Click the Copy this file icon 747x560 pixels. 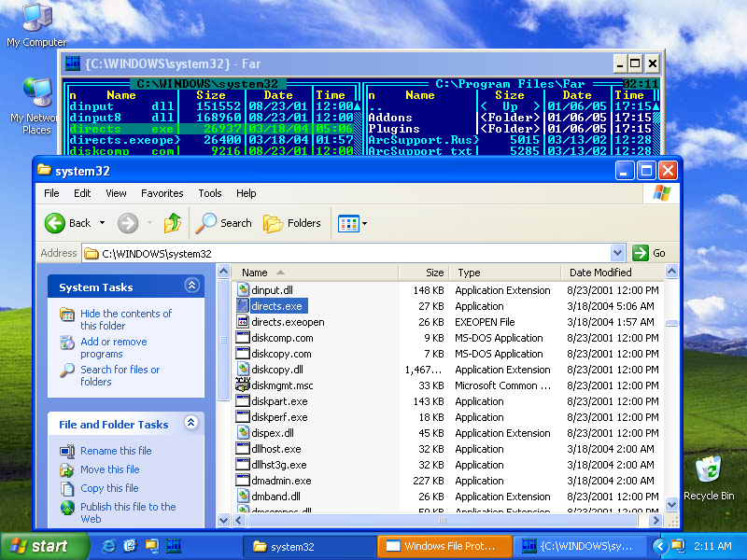(67, 488)
